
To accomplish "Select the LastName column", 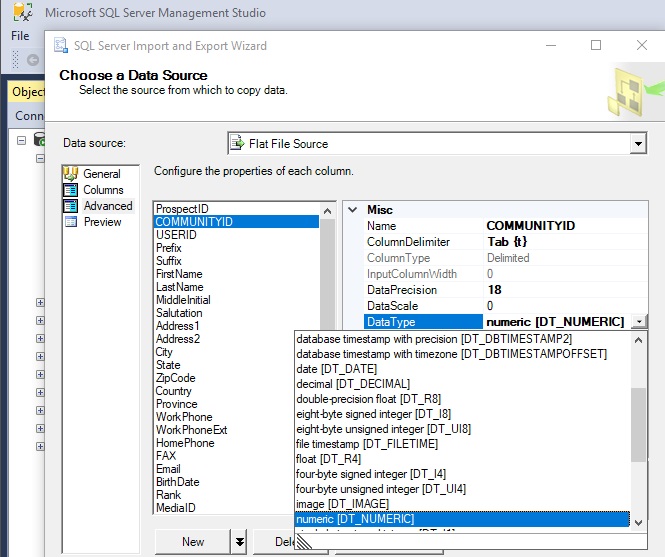I will 179,287.
